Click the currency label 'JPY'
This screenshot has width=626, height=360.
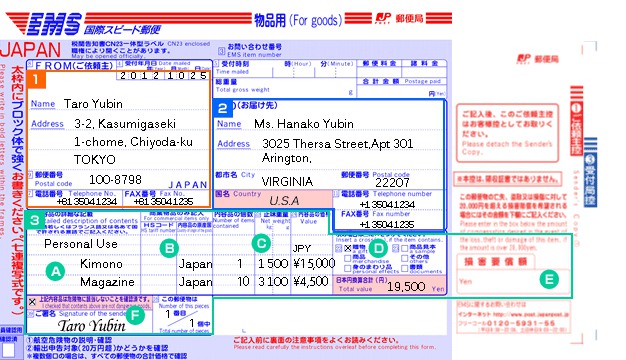[301, 249]
